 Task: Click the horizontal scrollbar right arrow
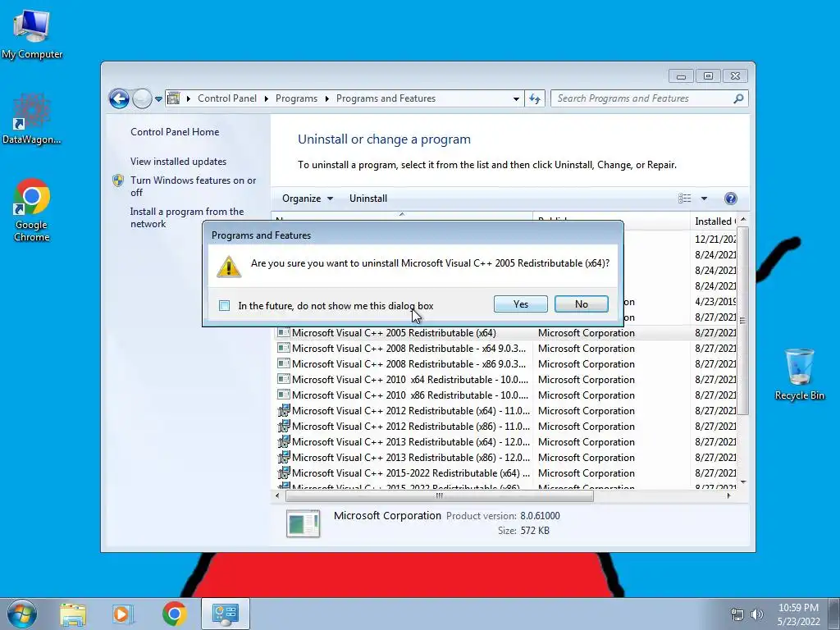pos(728,496)
